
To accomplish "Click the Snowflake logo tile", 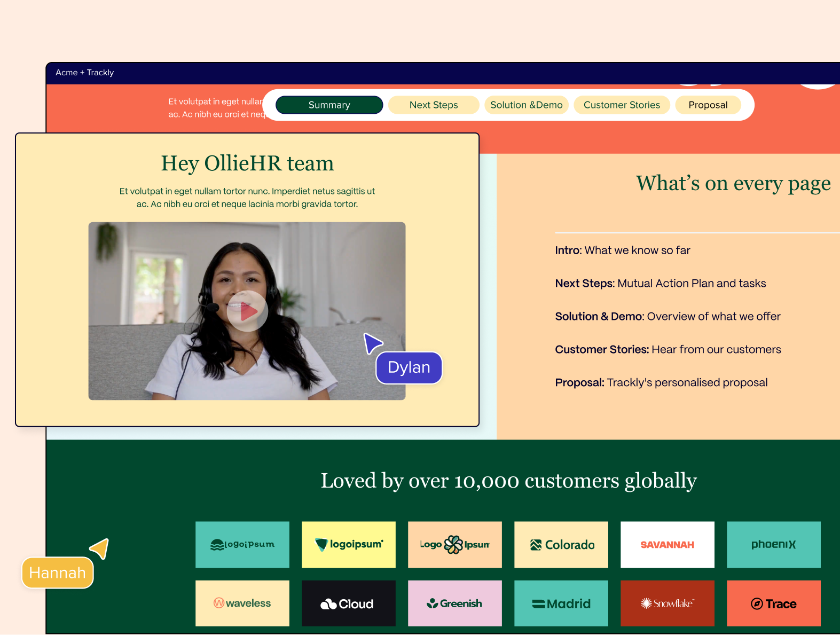I will [668, 603].
